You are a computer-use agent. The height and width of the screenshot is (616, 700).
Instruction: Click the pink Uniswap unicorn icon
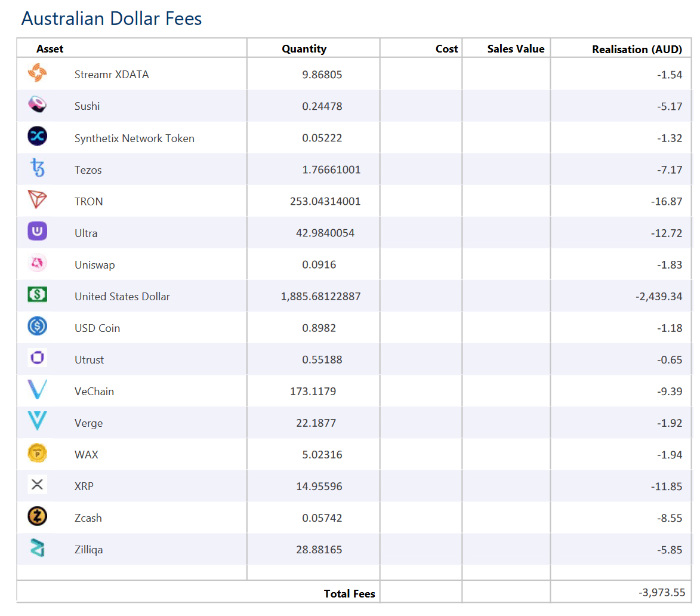38,263
